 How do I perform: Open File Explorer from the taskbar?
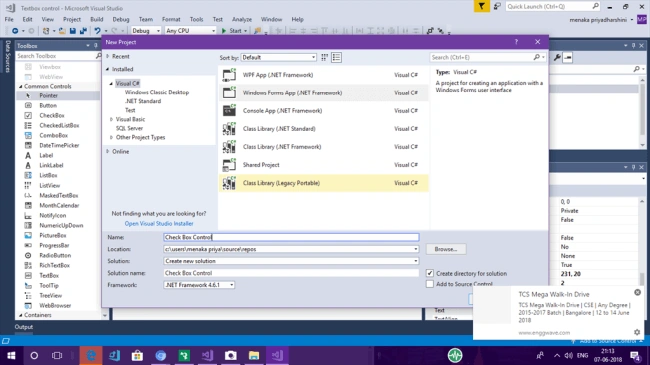254,355
